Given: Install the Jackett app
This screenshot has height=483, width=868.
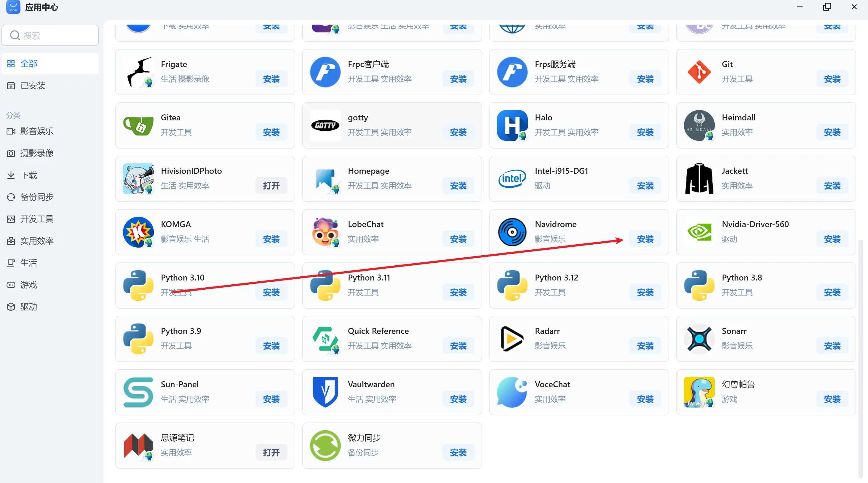Looking at the screenshot, I should 832,186.
